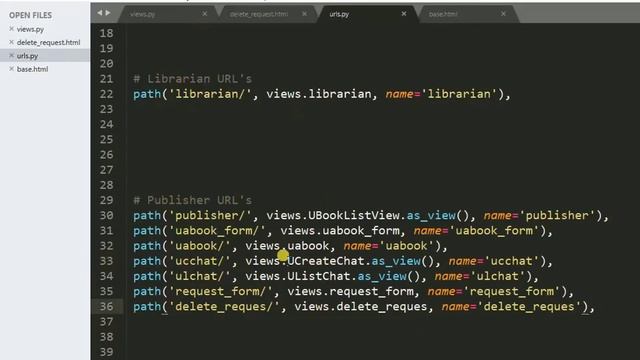Select the urls.py tab

pyautogui.click(x=339, y=14)
